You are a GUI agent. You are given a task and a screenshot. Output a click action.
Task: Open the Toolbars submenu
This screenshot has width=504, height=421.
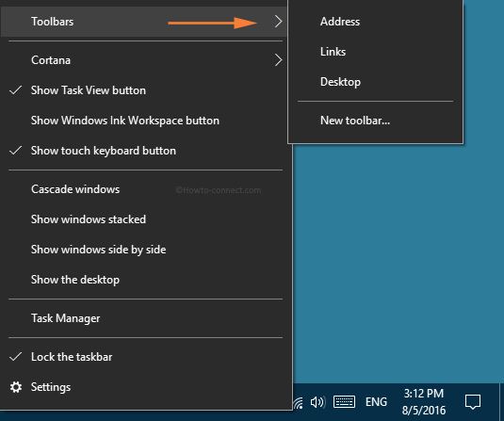click(x=144, y=22)
